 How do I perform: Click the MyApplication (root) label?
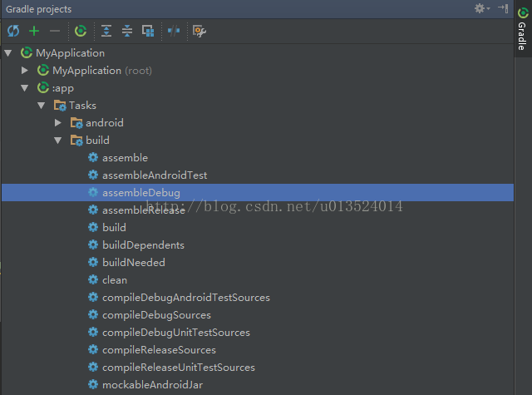[x=102, y=71]
